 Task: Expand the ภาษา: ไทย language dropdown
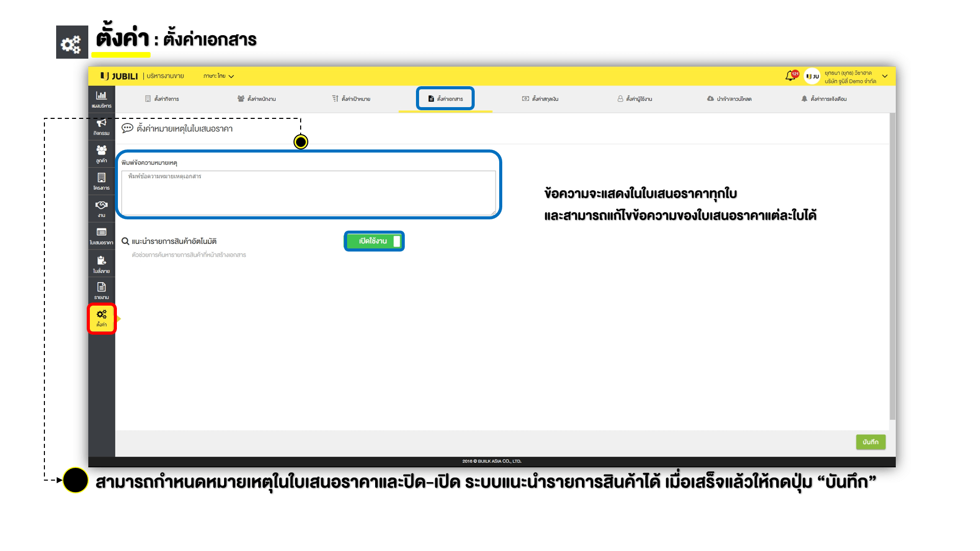tap(218, 76)
